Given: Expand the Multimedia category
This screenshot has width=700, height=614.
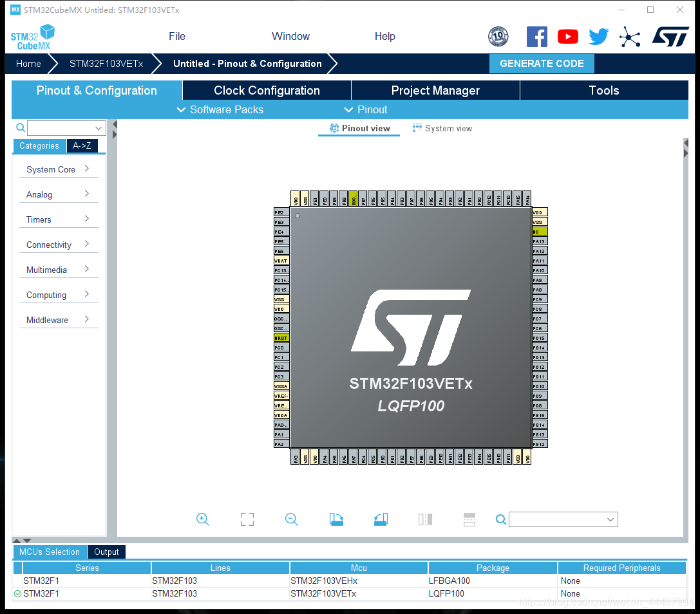Looking at the screenshot, I should point(59,270).
